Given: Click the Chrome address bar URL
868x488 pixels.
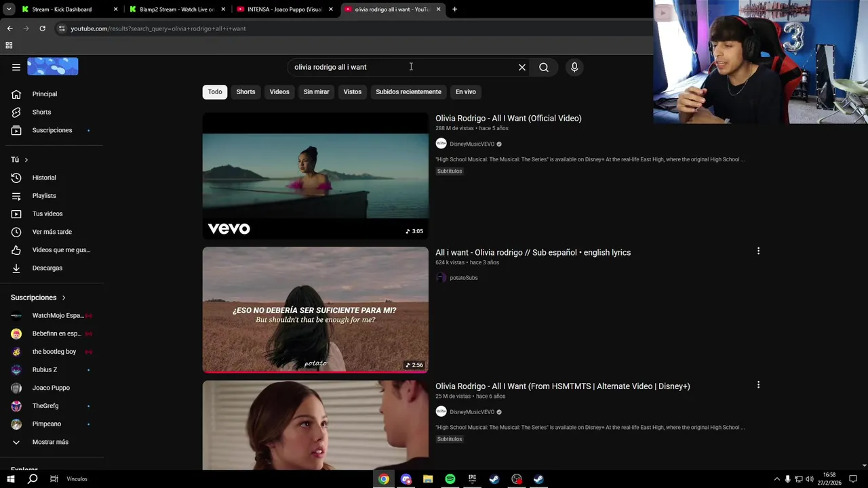Looking at the screenshot, I should 158,28.
